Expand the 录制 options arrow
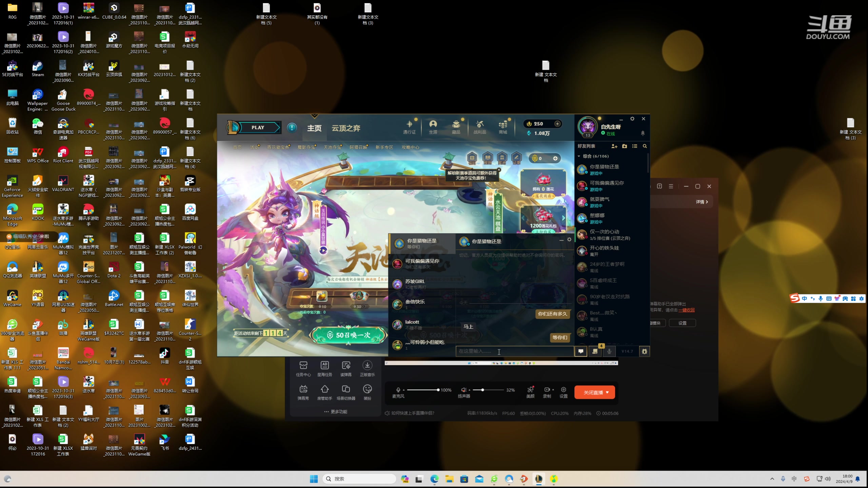The height and width of the screenshot is (488, 868). [x=553, y=390]
